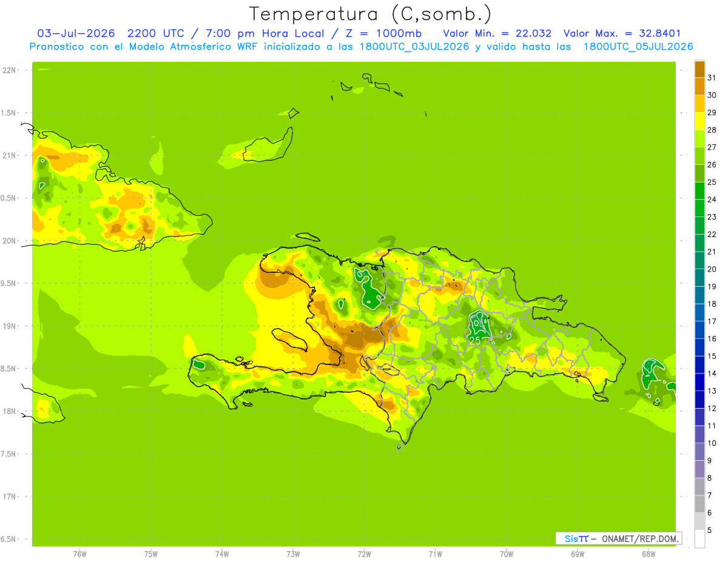
Task: Click the "21N" latitude axis label
Action: [x=10, y=156]
